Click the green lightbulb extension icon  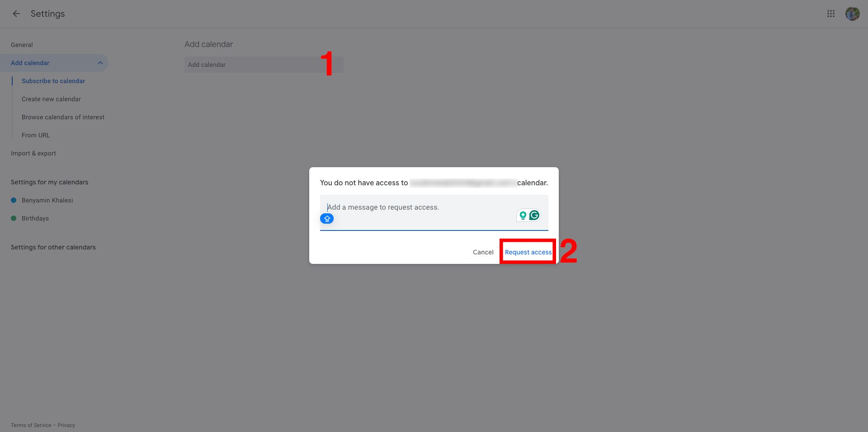(522, 215)
